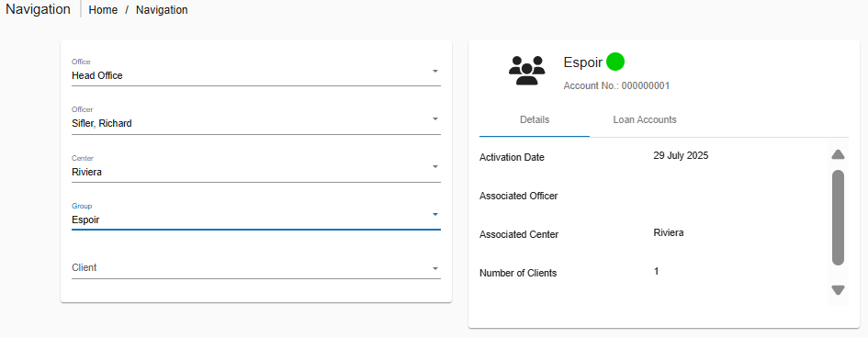
Task: Expand the Group dropdown arrow
Action: click(435, 214)
